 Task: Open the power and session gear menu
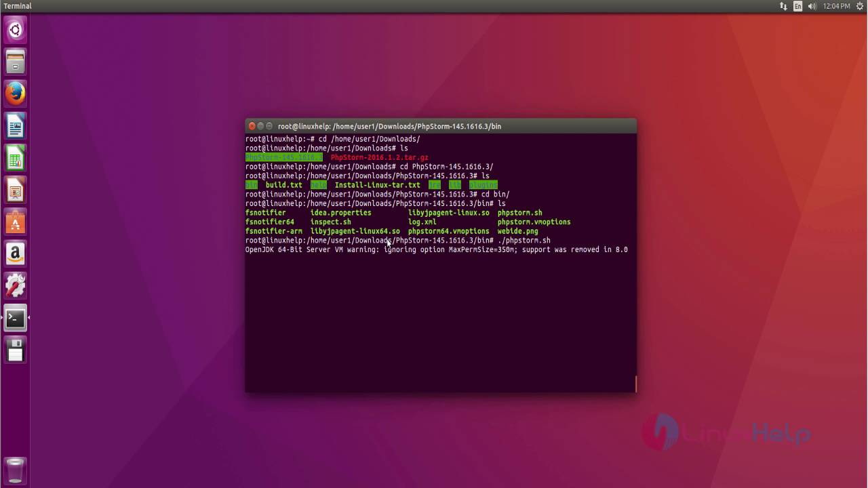860,6
